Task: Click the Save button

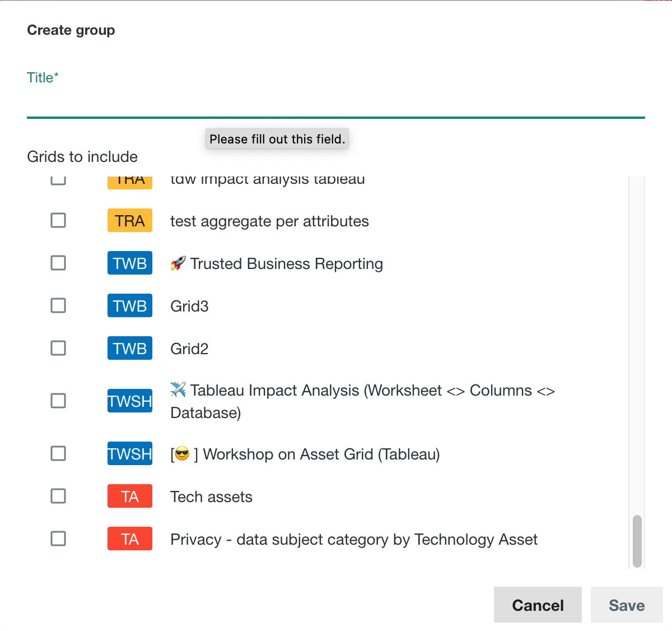Action: coord(626,605)
